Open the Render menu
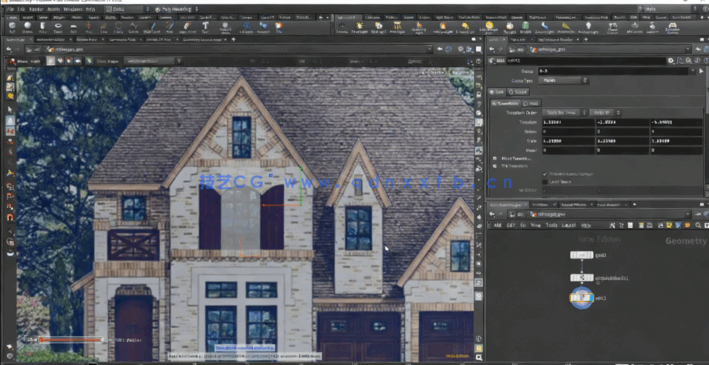Viewport: 709px width, 365px height. (36, 9)
